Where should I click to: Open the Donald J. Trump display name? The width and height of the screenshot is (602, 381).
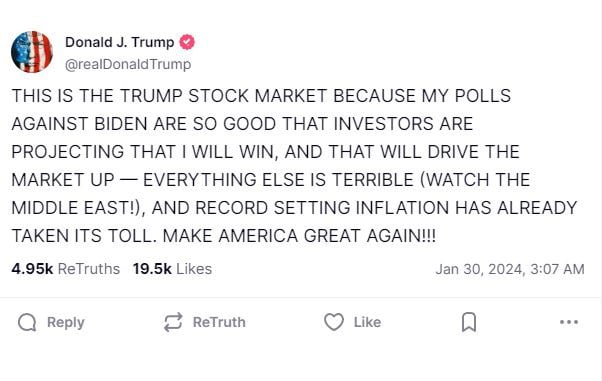pos(119,42)
